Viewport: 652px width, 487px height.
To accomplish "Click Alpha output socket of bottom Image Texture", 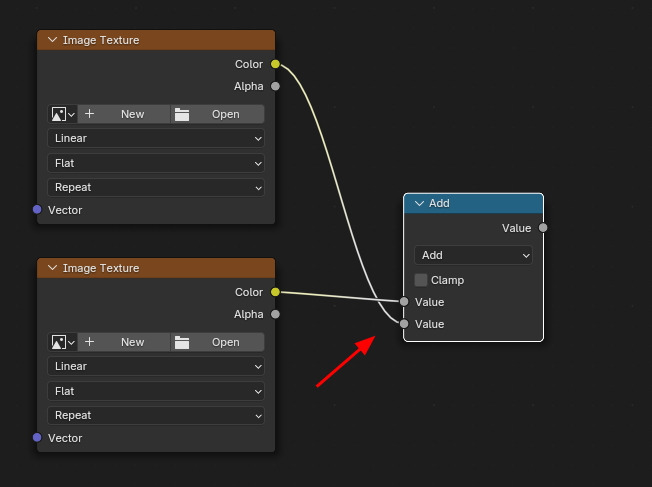I will pos(275,314).
